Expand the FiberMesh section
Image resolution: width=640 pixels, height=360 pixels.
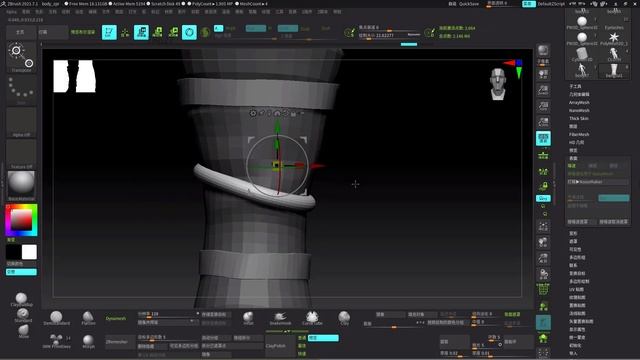pyautogui.click(x=579, y=134)
